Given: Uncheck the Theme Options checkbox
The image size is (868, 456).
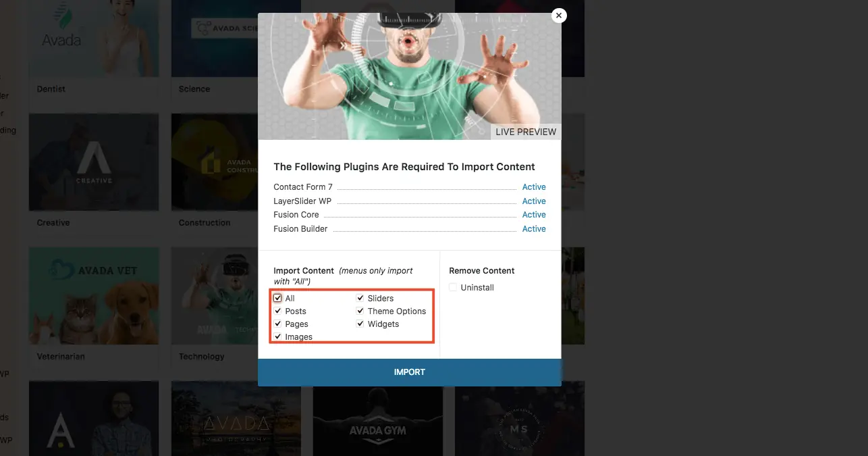Looking at the screenshot, I should point(360,311).
